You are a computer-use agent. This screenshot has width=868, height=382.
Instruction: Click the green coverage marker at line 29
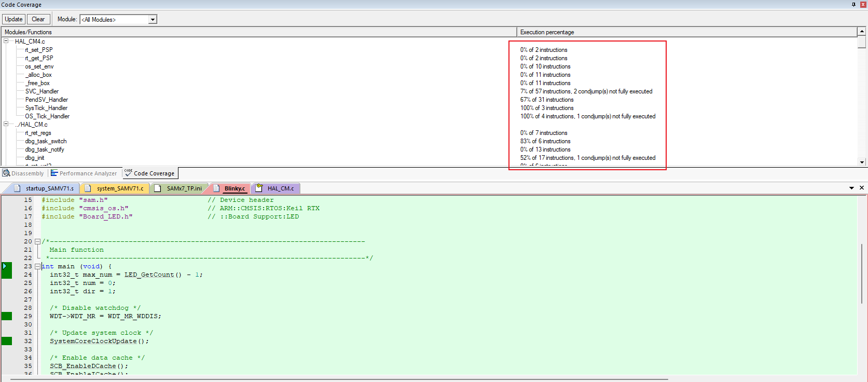[7, 316]
